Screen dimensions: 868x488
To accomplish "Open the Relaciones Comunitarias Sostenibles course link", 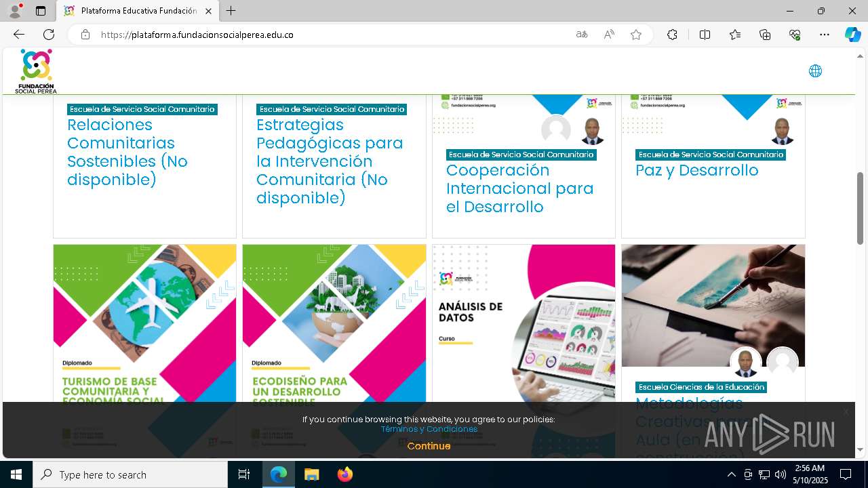I will pyautogui.click(x=127, y=152).
